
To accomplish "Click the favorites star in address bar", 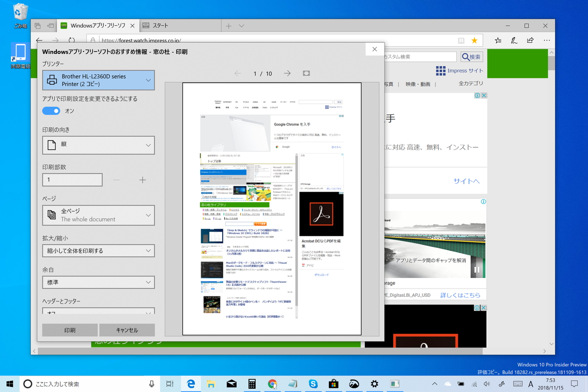I will [475, 40].
